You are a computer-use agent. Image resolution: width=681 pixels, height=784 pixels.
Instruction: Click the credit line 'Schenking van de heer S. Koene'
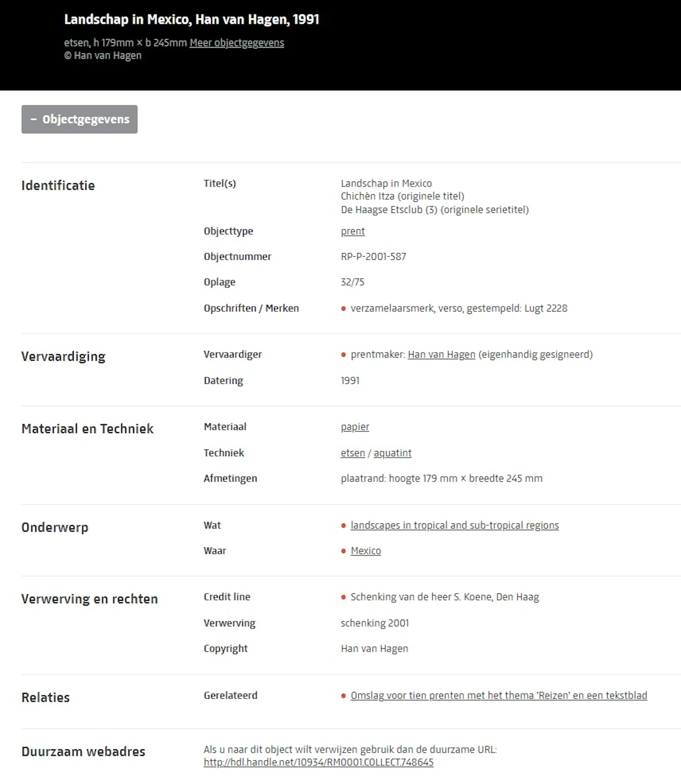[x=444, y=597]
